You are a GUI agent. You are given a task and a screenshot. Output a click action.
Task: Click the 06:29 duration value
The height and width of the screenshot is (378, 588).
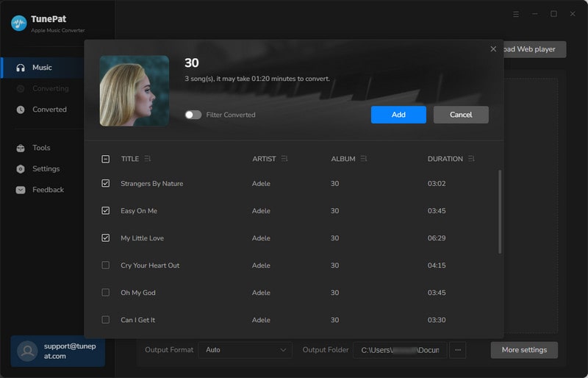click(x=437, y=238)
